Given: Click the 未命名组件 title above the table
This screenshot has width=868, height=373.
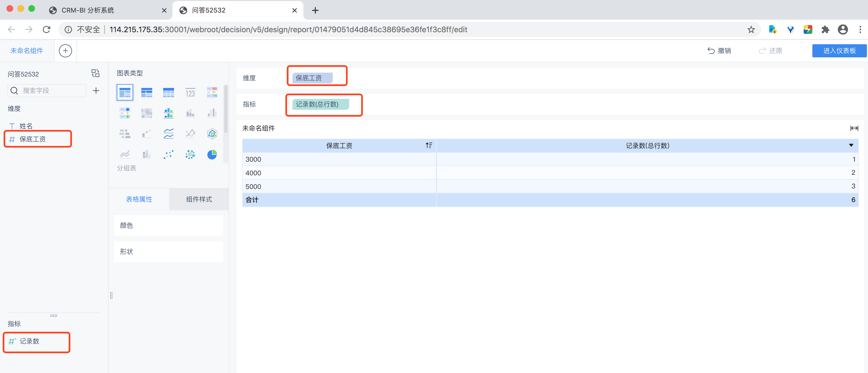Looking at the screenshot, I should pyautogui.click(x=258, y=128).
